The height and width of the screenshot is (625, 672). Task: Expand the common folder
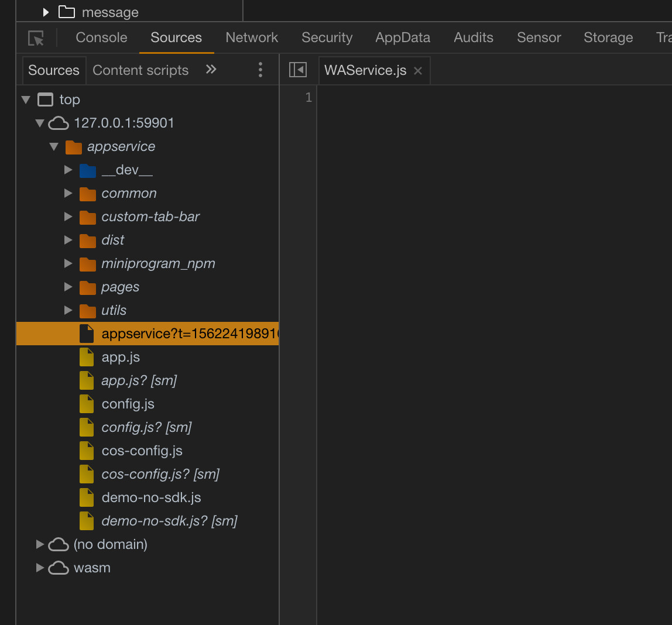coord(68,194)
